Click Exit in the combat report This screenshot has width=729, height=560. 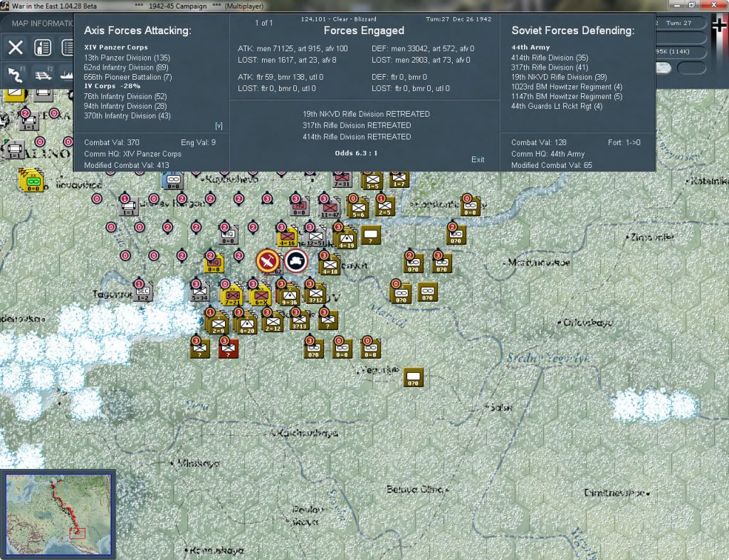pos(478,159)
